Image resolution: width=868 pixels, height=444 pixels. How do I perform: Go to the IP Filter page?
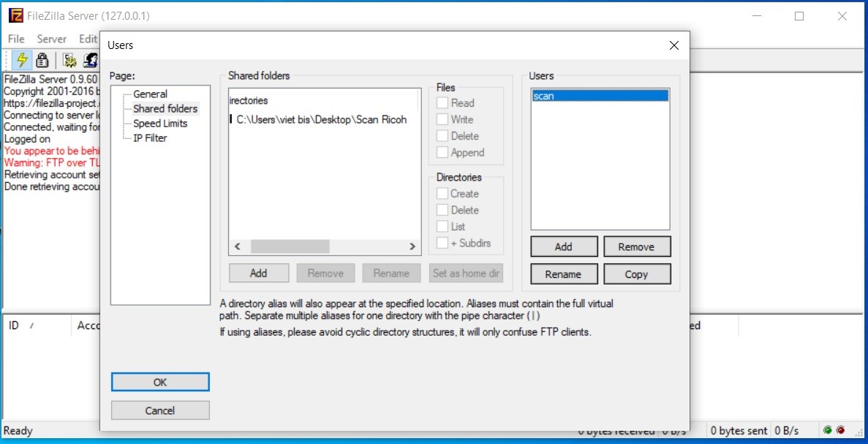tap(150, 138)
